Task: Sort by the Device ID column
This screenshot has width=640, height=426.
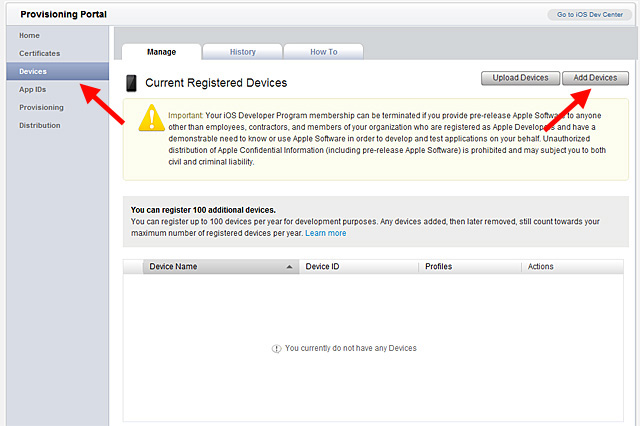Action: click(x=322, y=267)
